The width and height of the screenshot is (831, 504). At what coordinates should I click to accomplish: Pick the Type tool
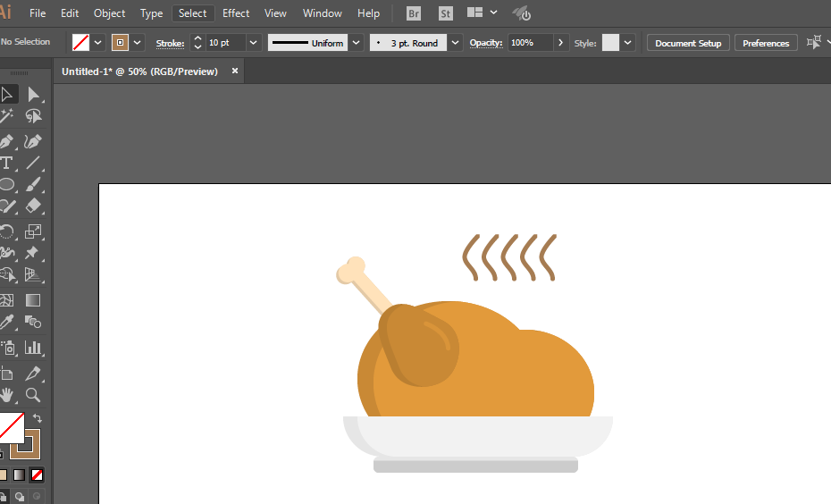pos(7,163)
